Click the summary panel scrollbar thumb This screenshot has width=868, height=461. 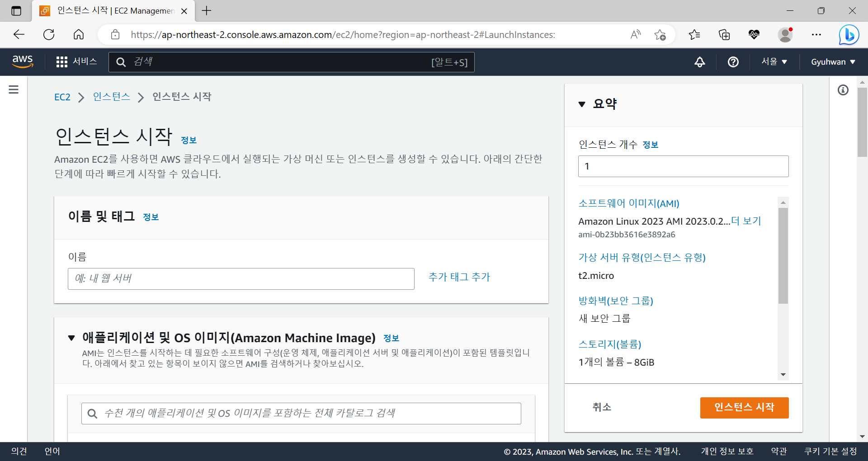coord(783,256)
